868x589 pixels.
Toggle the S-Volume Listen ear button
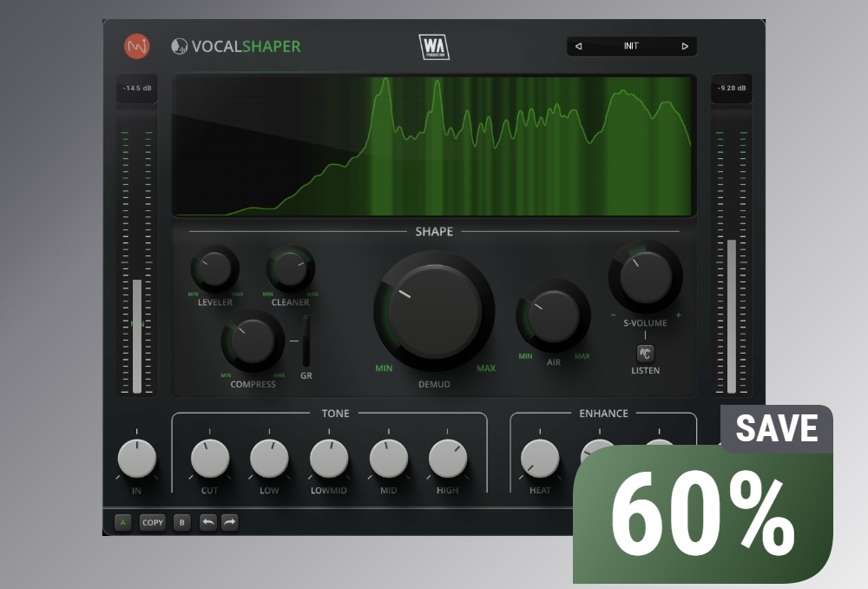point(645,354)
